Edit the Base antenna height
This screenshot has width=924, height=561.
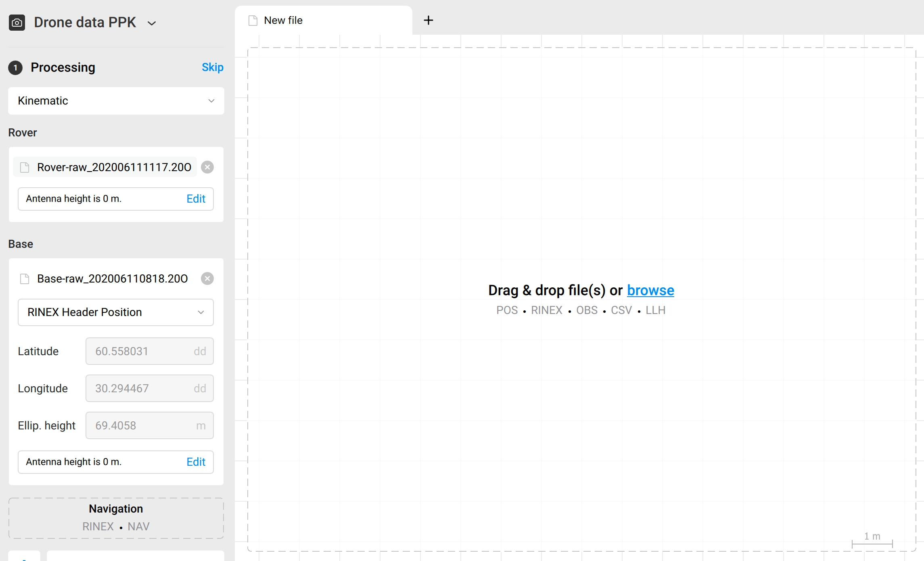[x=196, y=462]
